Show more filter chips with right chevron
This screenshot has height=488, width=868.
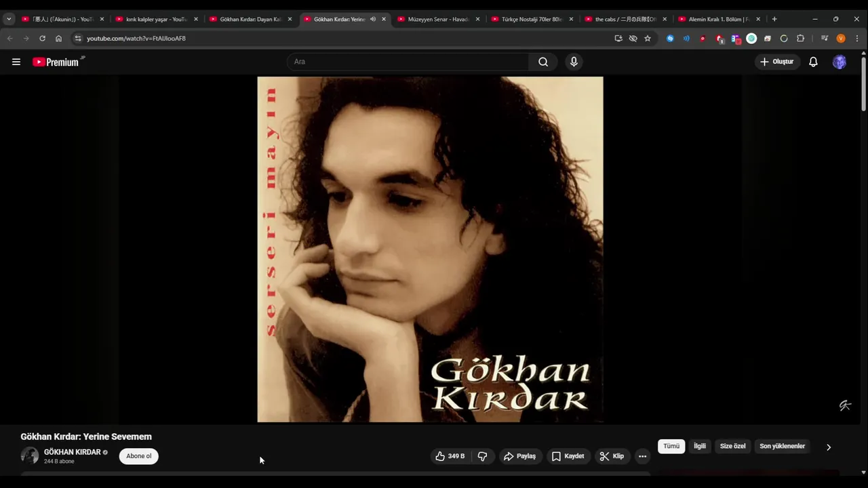click(828, 447)
